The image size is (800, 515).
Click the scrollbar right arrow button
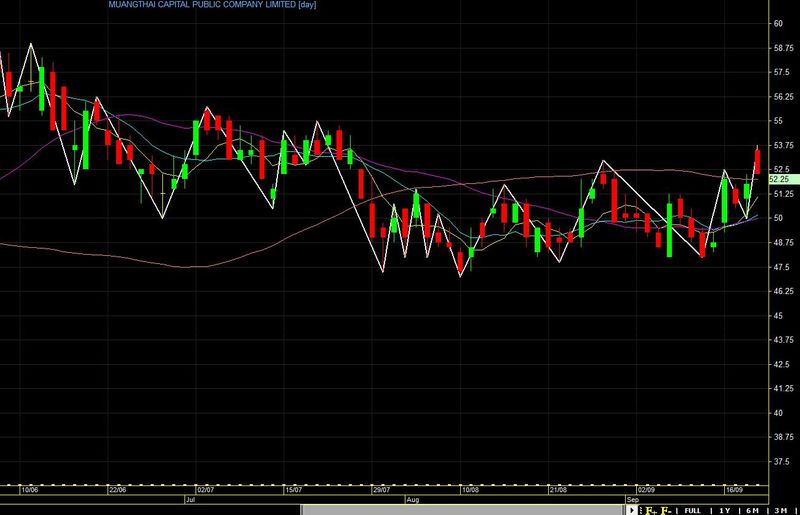pos(632,510)
